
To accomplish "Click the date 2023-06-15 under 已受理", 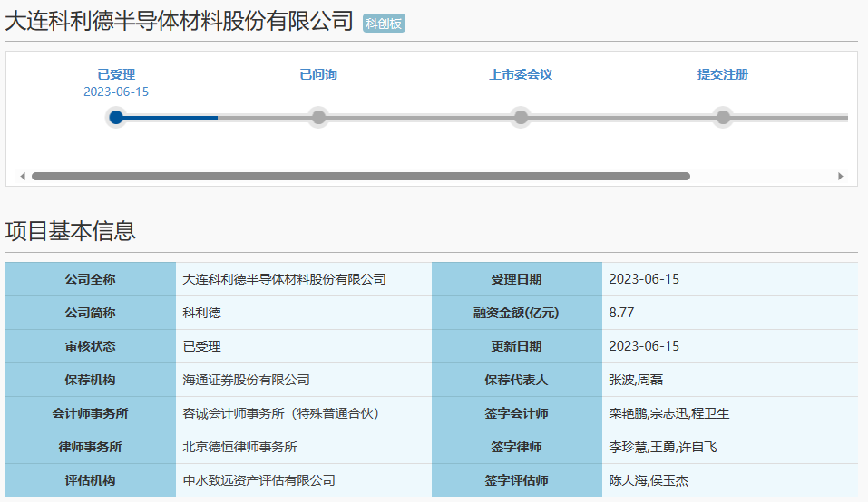I will coord(116,92).
